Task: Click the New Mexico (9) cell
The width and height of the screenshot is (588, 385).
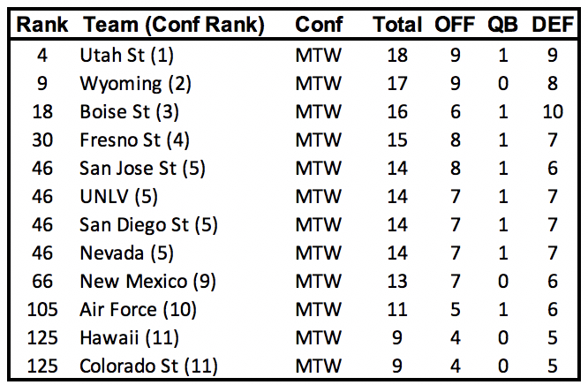Action: 146,281
